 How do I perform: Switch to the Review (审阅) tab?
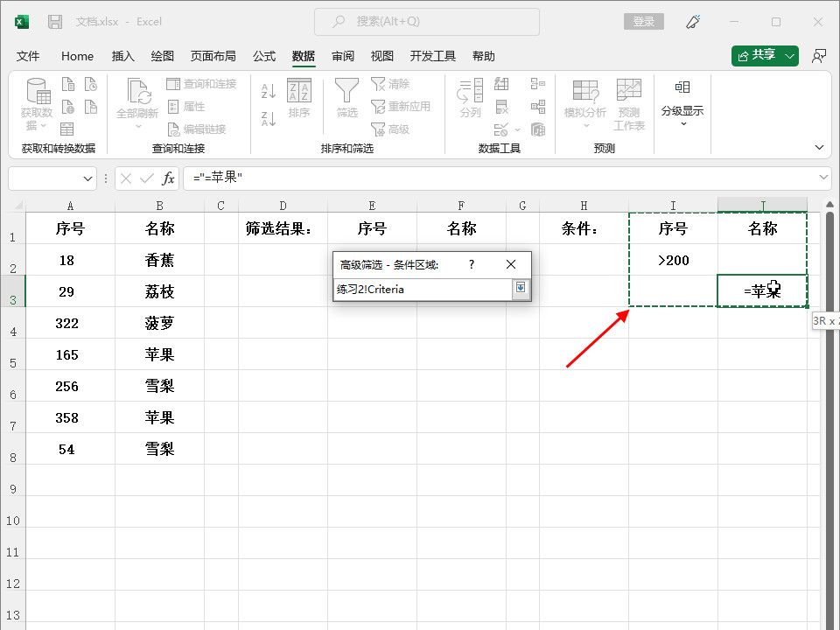coord(343,56)
